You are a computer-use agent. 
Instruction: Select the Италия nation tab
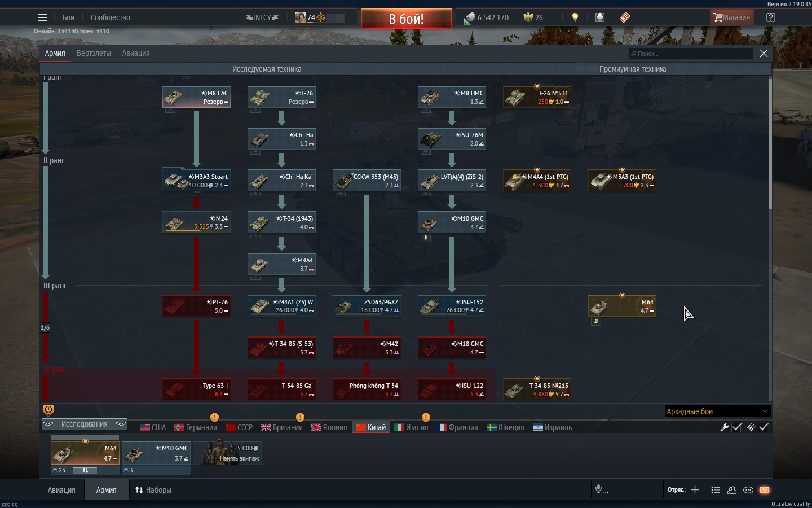411,427
